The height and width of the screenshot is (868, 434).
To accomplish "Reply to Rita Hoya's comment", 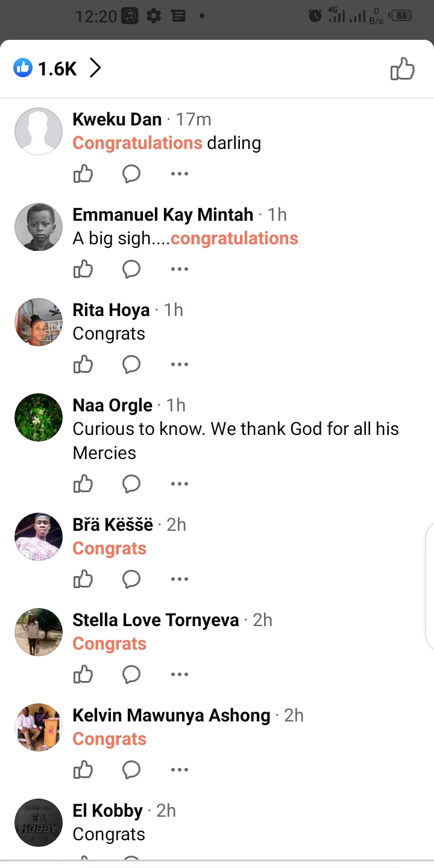I will [x=131, y=365].
